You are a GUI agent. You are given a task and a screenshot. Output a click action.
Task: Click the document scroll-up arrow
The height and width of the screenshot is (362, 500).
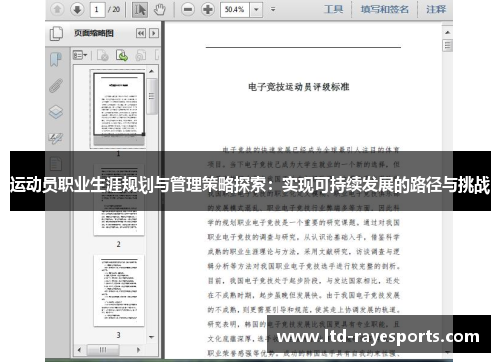tap(447, 32)
